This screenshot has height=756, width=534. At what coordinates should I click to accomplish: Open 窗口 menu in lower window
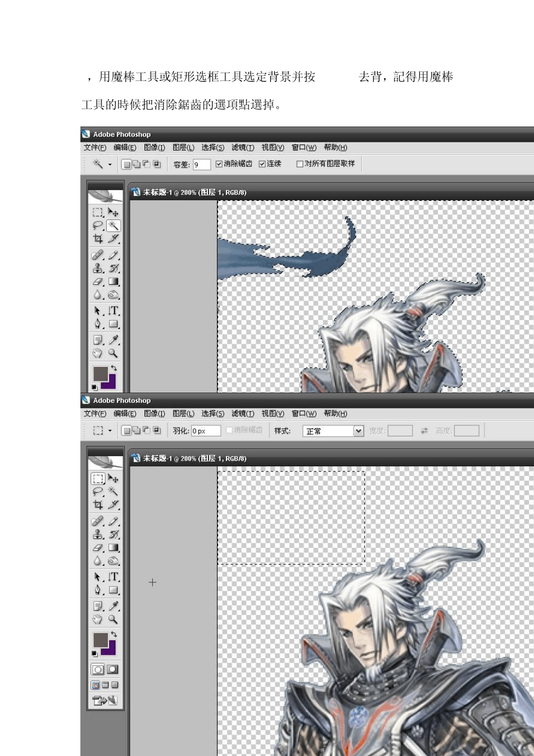304,413
